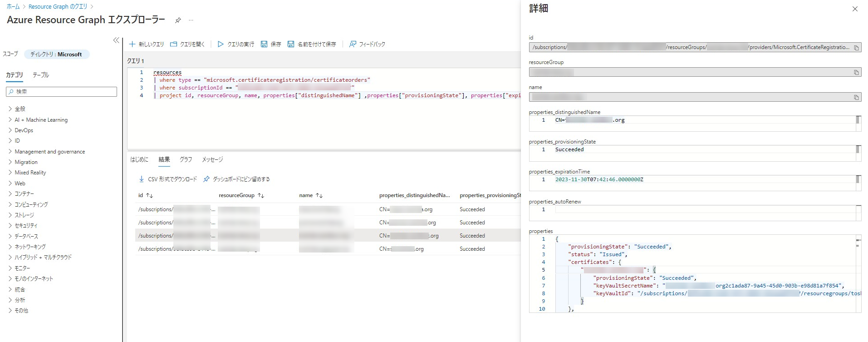Copy the name field value

pos(856,97)
